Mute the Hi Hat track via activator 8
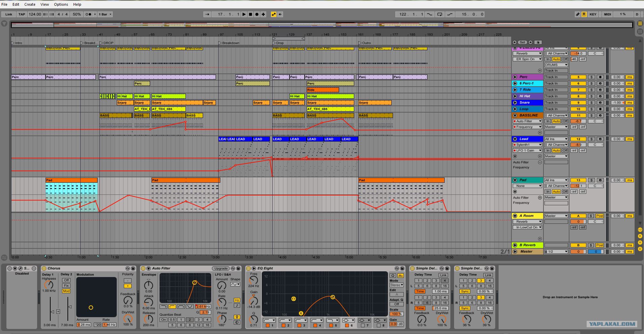The height and width of the screenshot is (334, 644). pos(578,96)
